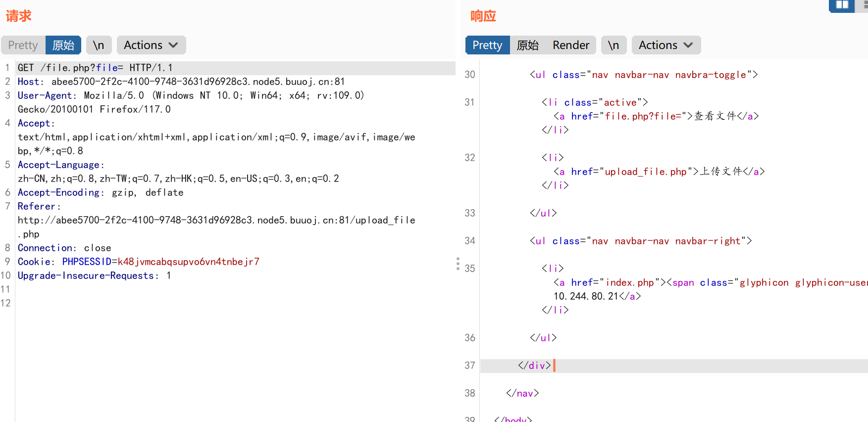Click the Accept-Encoding gzip, deflate line

[101, 192]
